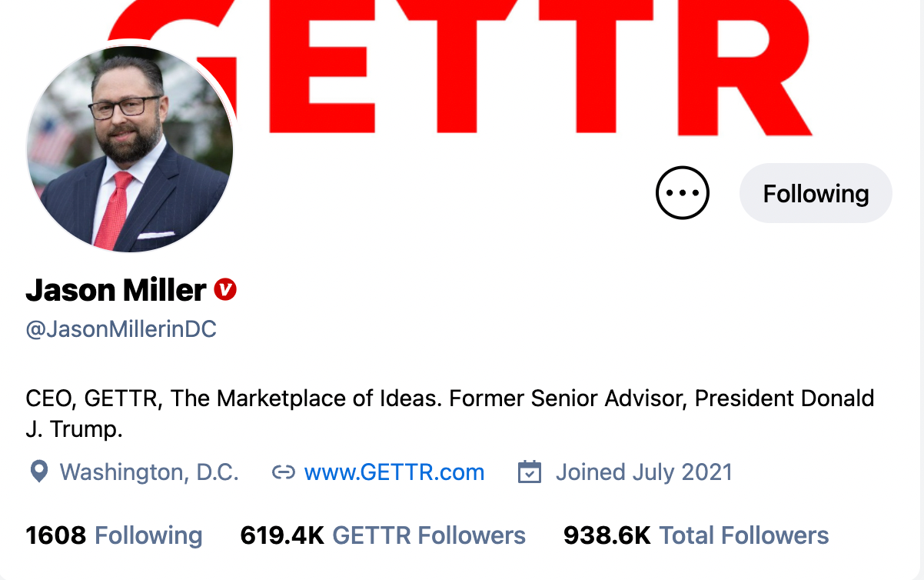Select the Jason Miller display name
The width and height of the screenshot is (924, 580).
point(116,290)
